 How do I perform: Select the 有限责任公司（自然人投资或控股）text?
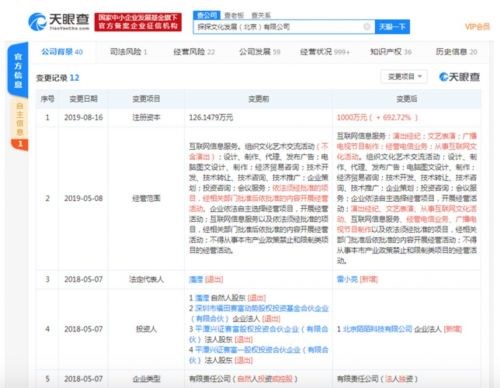point(243,379)
